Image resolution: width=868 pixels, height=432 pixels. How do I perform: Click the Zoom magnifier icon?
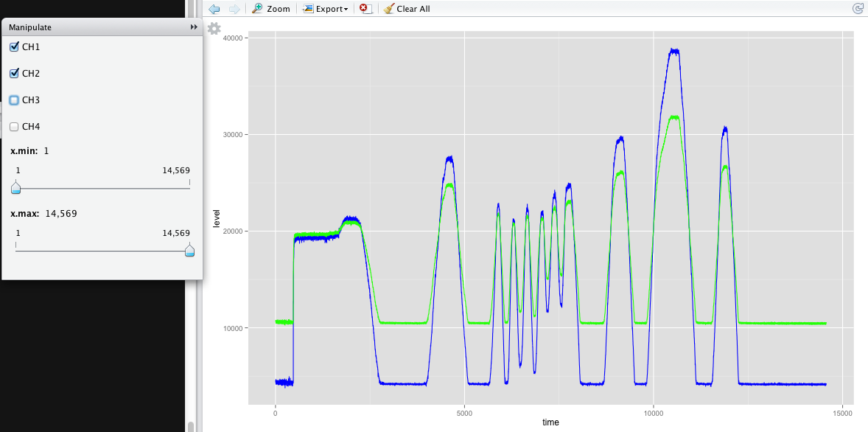(256, 8)
